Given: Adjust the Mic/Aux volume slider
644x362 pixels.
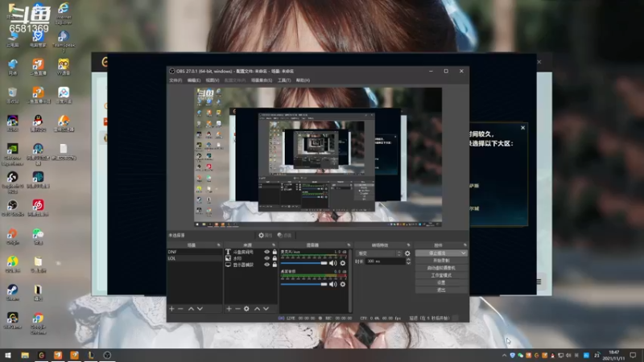Looking at the screenshot, I should pyautogui.click(x=304, y=263).
